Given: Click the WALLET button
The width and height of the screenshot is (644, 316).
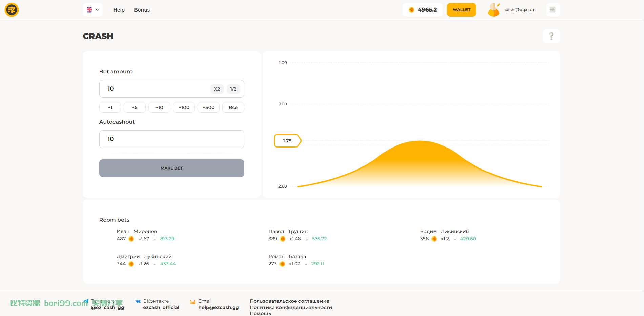Looking at the screenshot, I should coord(461,10).
